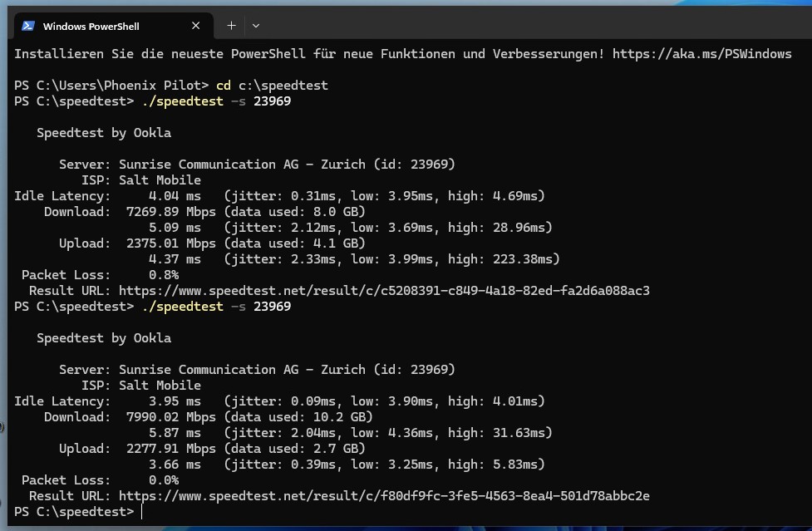Click the cd c:\speedtest command text
This screenshot has width=812, height=531.
tap(272, 86)
